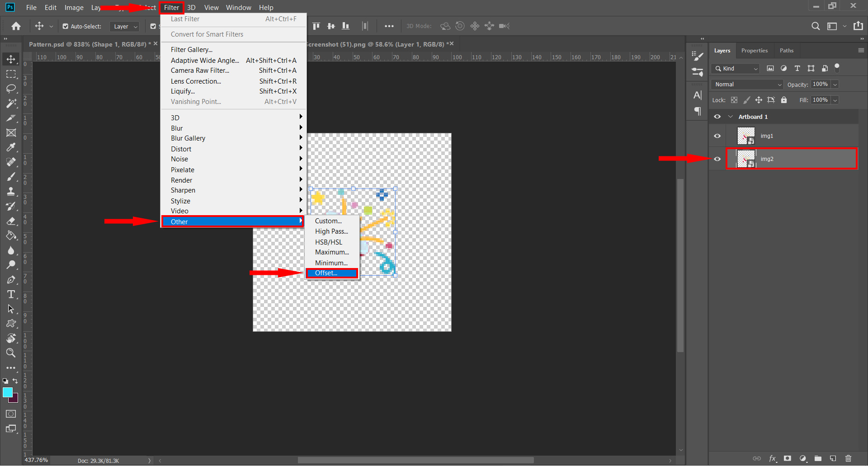Click Filter Gallery... menu entry

click(x=191, y=50)
